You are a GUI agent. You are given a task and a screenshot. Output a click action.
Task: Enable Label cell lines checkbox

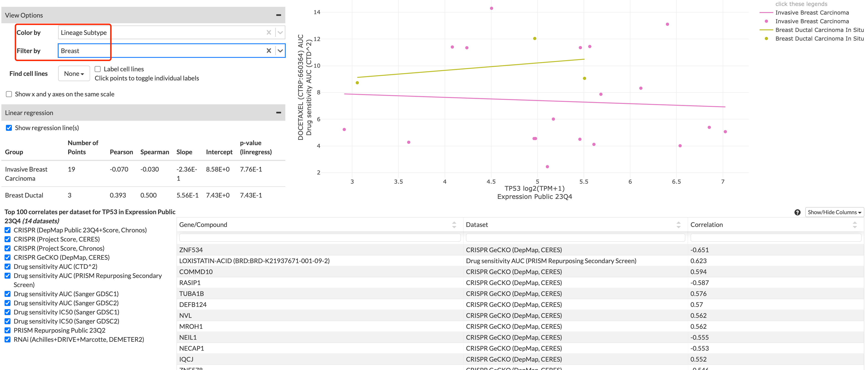coord(98,69)
